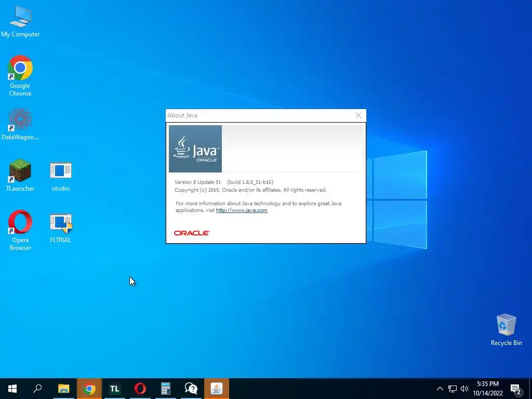Select the FLTRIAL desktop icon
This screenshot has width=532, height=399.
click(61, 229)
